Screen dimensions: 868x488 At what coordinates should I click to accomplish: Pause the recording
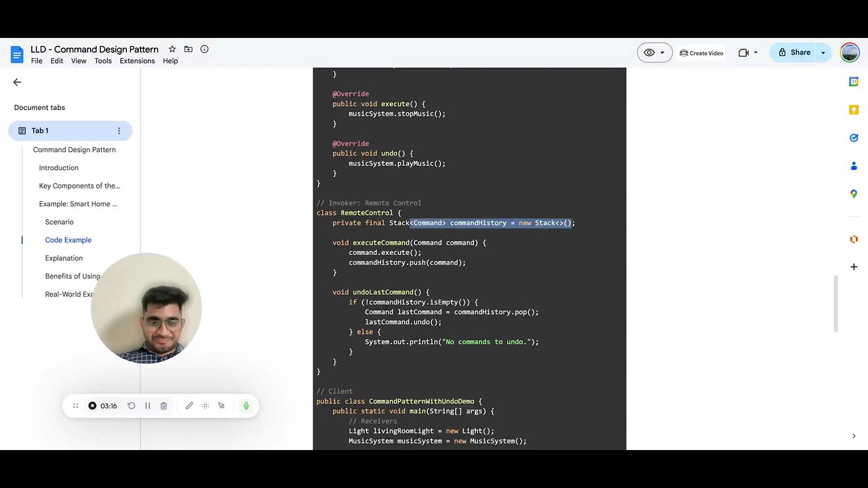point(147,406)
